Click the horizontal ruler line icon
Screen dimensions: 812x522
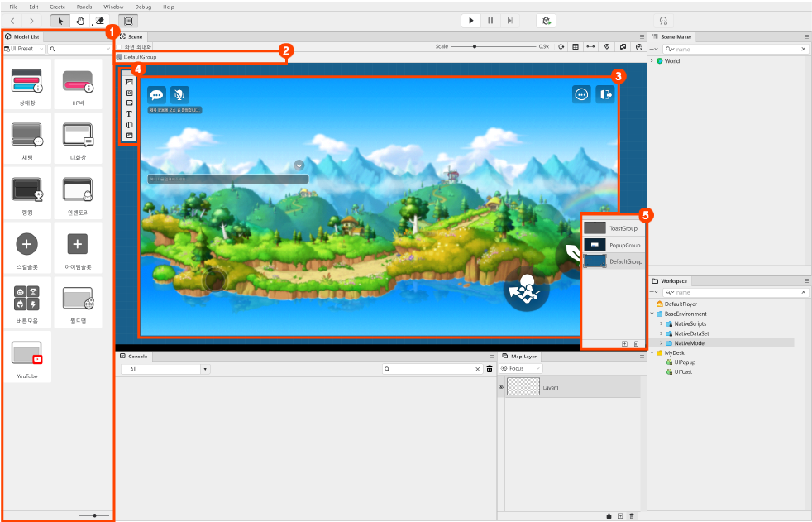click(590, 46)
